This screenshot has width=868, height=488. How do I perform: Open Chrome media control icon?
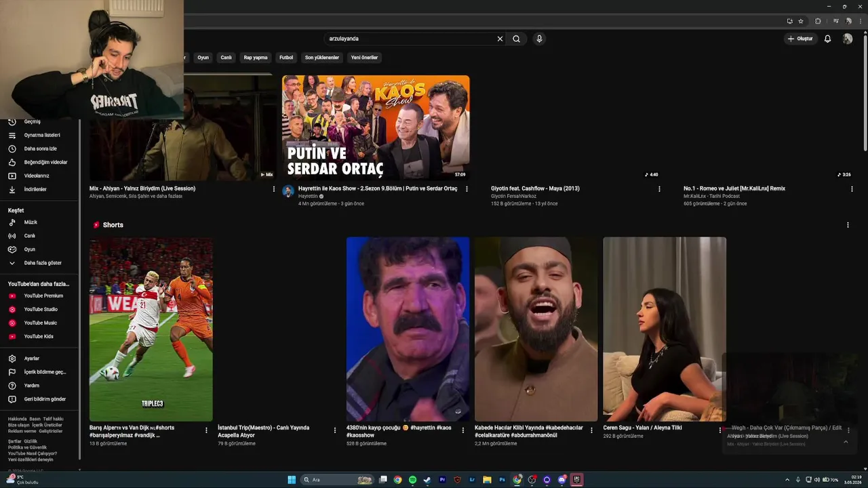(x=836, y=21)
